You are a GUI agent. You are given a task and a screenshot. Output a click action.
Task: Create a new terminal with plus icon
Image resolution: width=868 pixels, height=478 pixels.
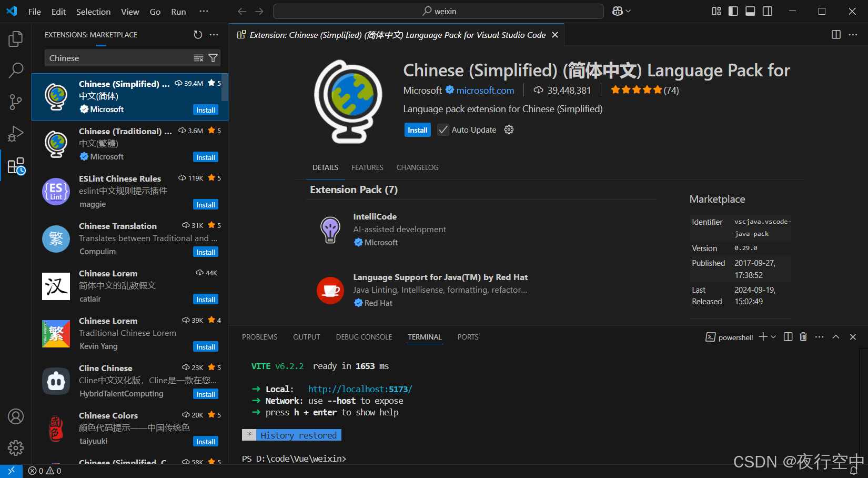coord(763,337)
